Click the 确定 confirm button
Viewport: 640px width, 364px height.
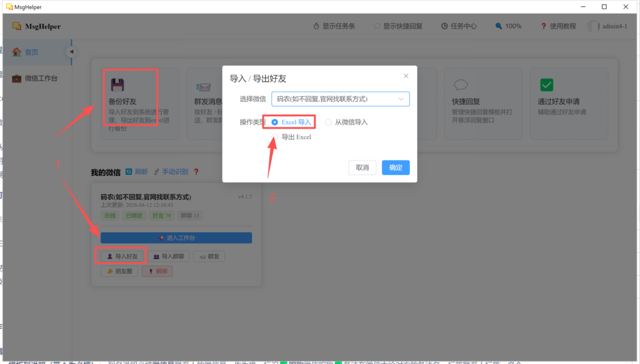(396, 167)
